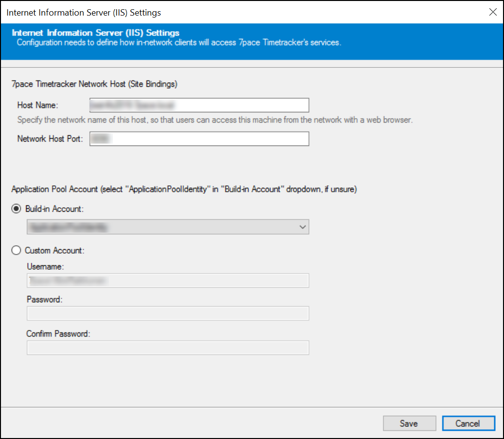Select the Build-in Account radio button
This screenshot has height=439, width=504.
click(x=16, y=209)
